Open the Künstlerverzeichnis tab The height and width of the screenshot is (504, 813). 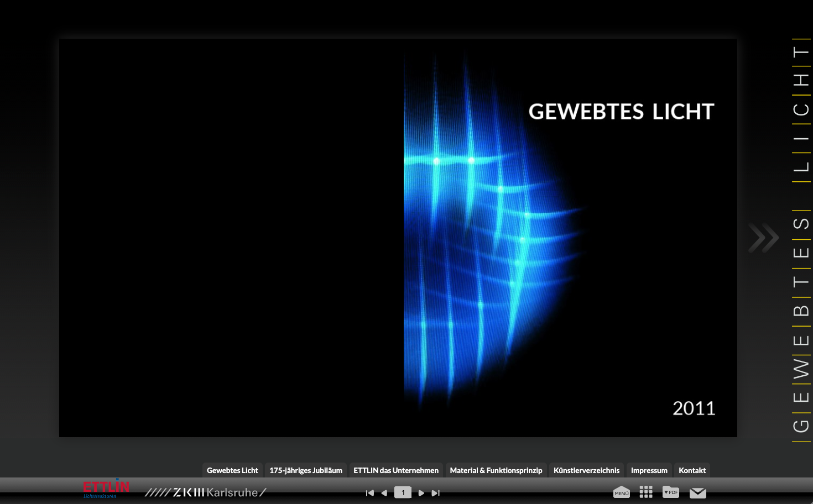[x=586, y=470]
